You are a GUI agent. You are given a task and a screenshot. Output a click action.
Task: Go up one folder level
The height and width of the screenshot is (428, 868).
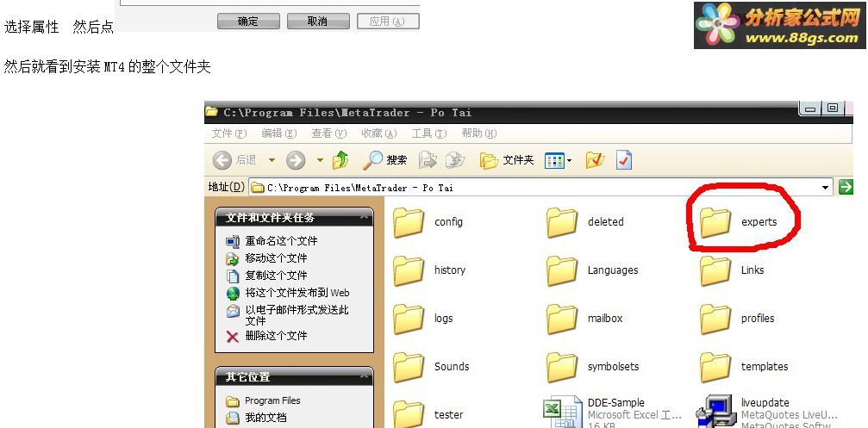(x=340, y=160)
